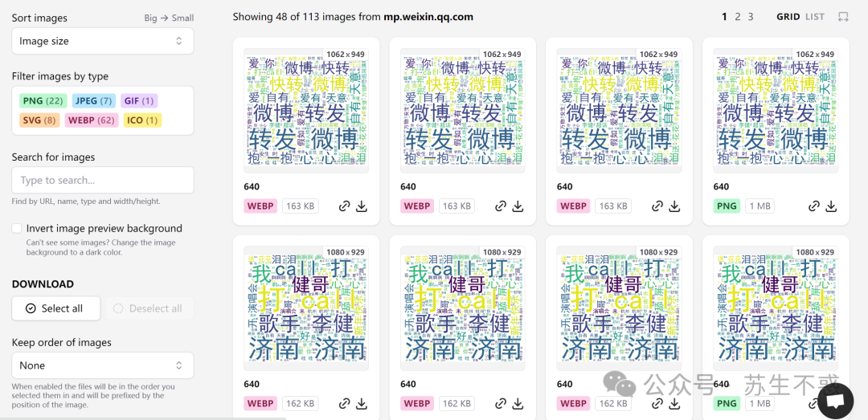Download third 163 KB WEBP image
This screenshot has height=420, width=868.
pyautogui.click(x=674, y=206)
